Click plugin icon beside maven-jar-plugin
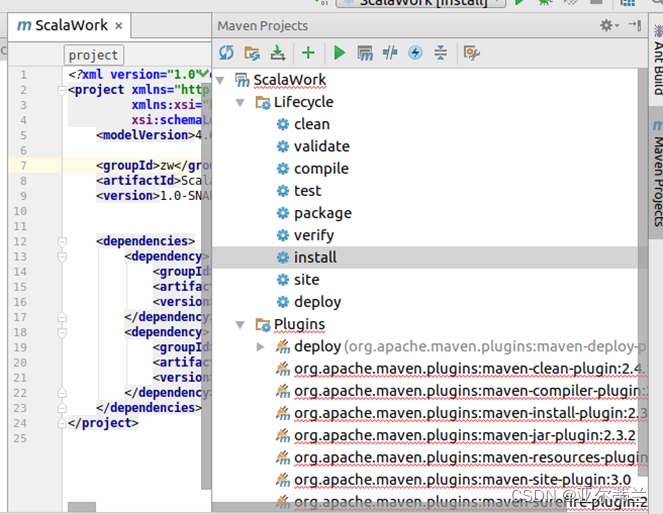Viewport: 663px width, 514px height. tap(283, 435)
